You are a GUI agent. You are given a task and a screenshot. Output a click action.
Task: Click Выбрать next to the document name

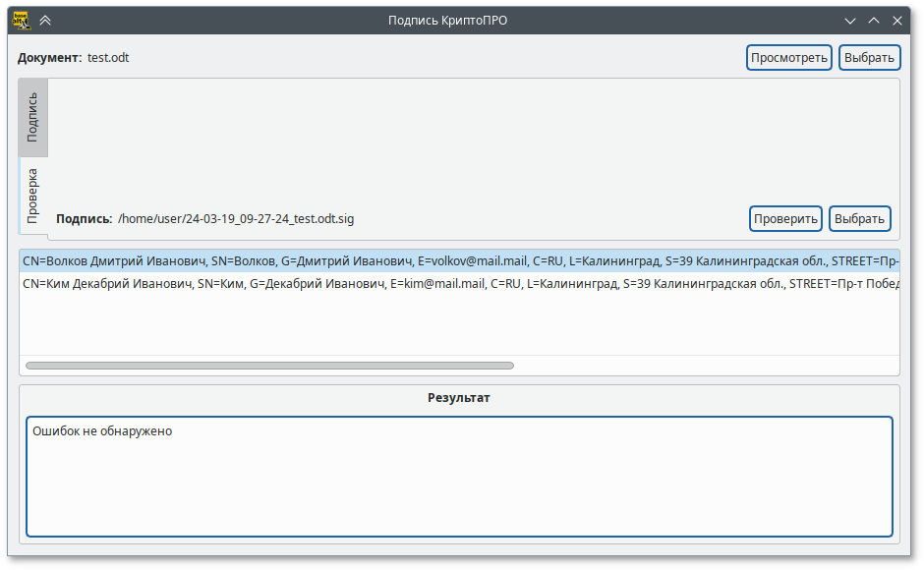[869, 58]
